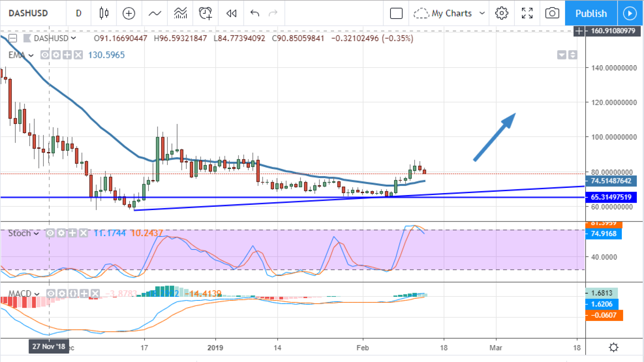
Task: Expand the EMA indicator dropdown
Action: 31,55
